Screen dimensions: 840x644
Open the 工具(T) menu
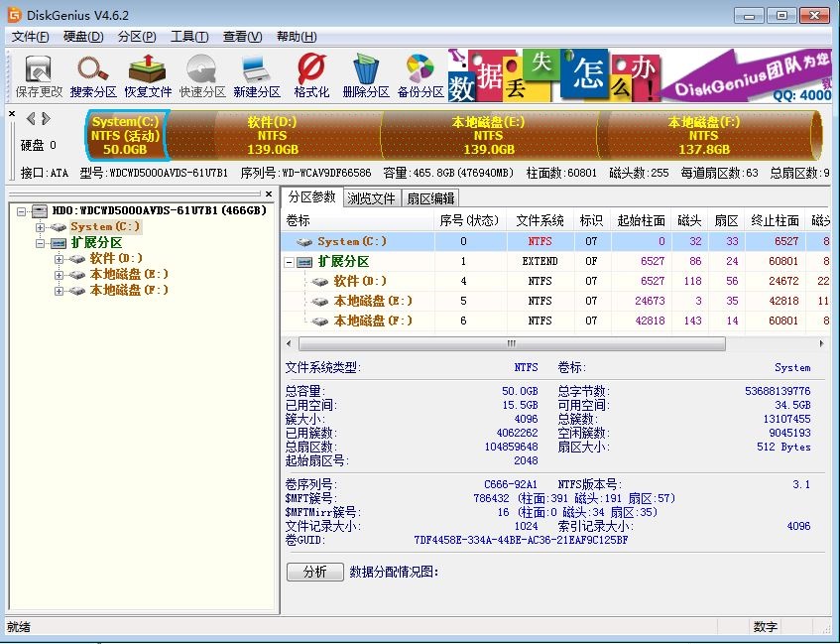tap(189, 37)
